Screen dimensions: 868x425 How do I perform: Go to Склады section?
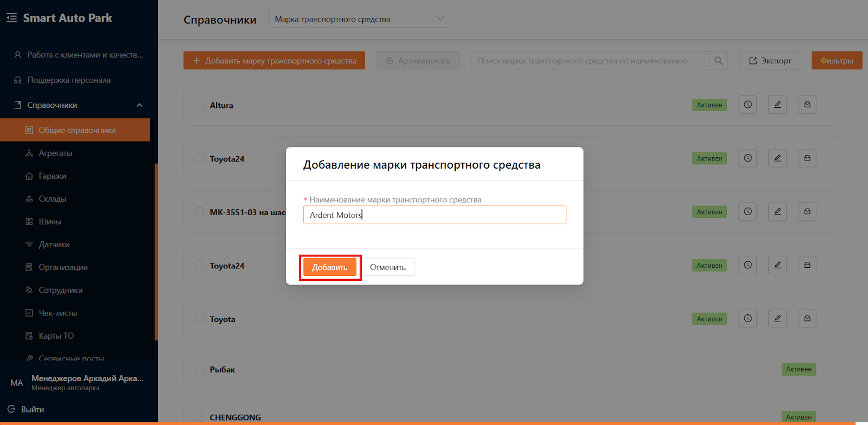click(53, 198)
